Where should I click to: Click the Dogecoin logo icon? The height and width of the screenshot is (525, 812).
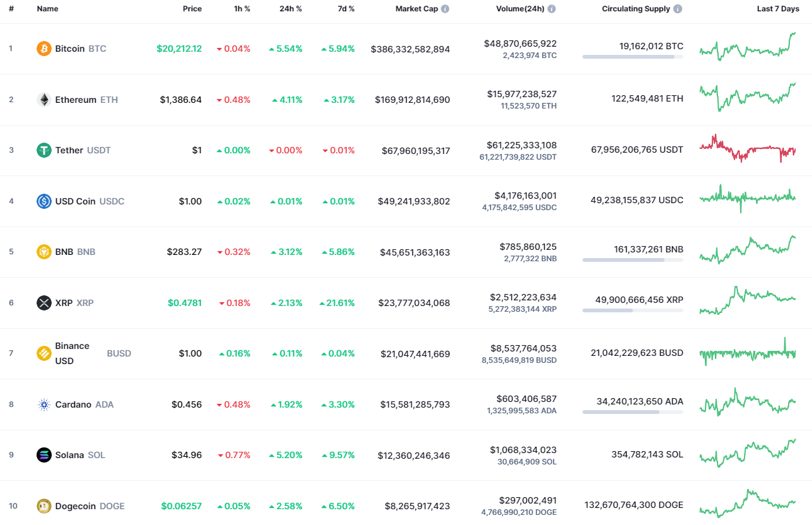43,506
